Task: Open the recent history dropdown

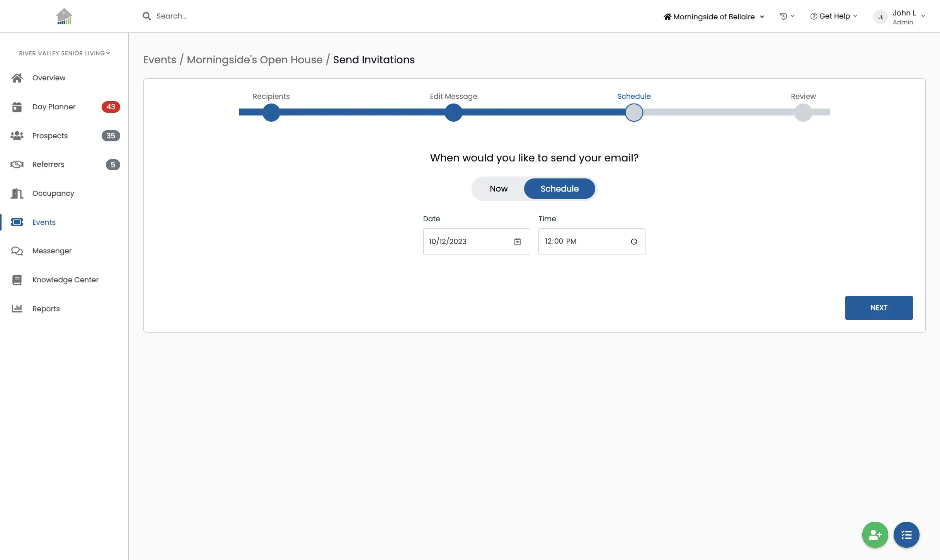Action: coord(787,16)
